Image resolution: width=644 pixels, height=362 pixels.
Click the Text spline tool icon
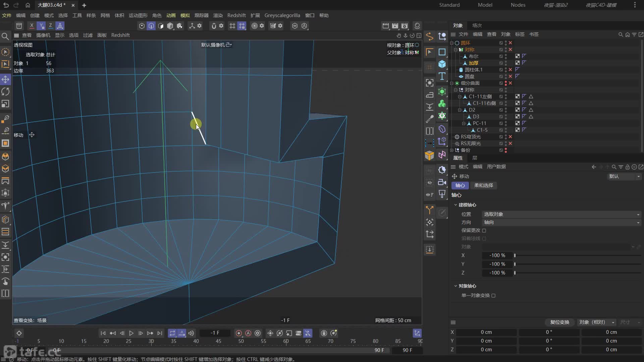pos(442,76)
